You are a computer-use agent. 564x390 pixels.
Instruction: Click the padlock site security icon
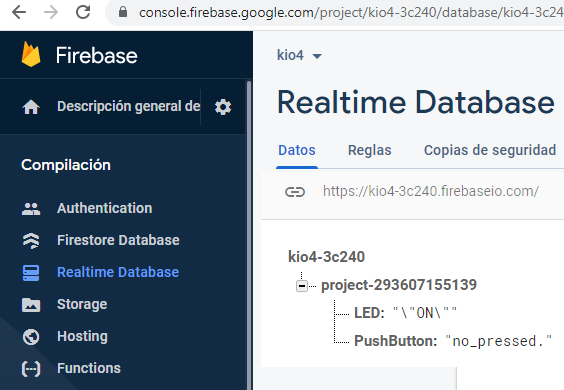[123, 12]
